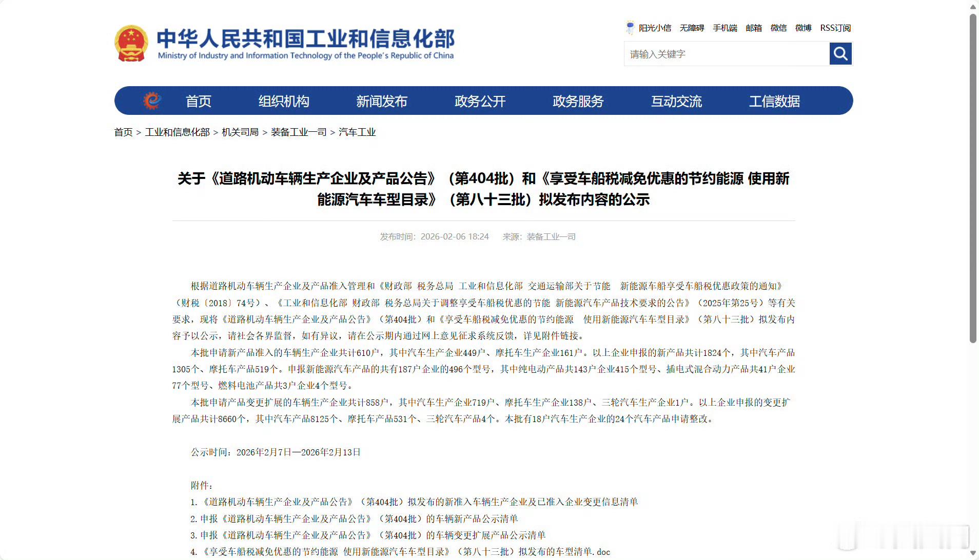This screenshot has width=979, height=560.
Task: Click the swirl icon in navigation bar
Action: pos(152,101)
